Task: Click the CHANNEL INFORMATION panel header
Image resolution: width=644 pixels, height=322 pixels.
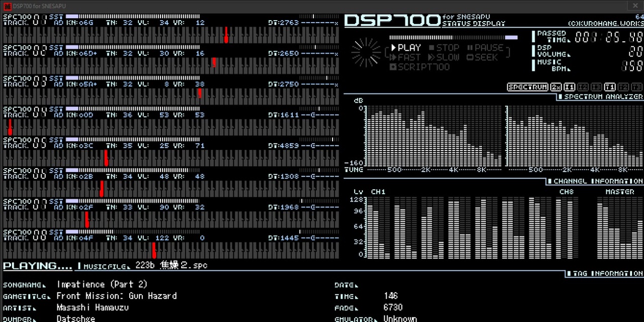Action: 596,181
